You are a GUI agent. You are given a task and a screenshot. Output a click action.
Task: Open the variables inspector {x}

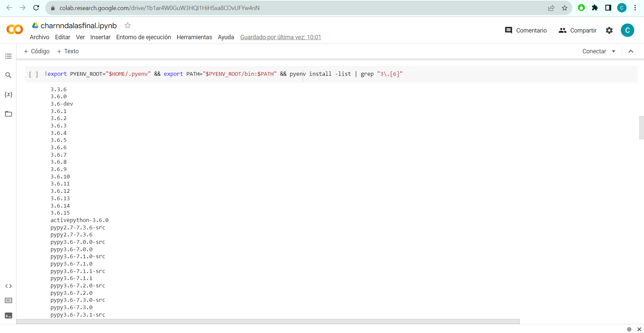tap(8, 95)
